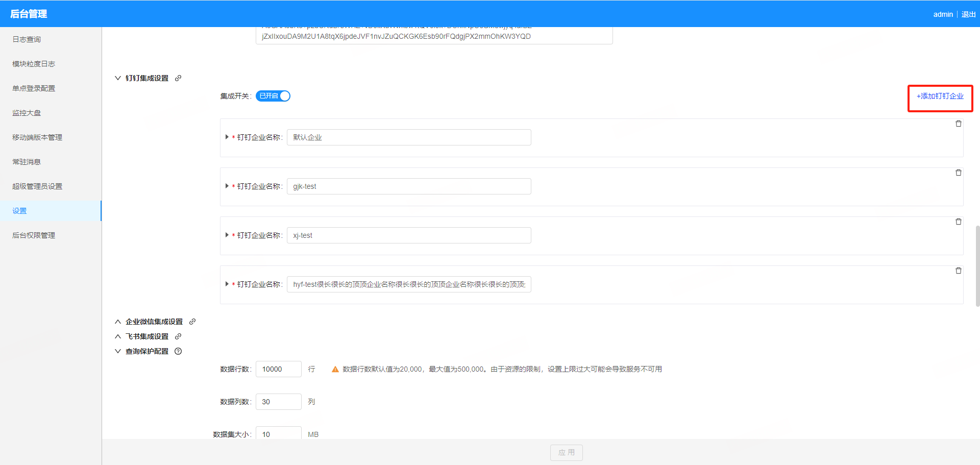980x465 pixels.
Task: Show help tooltip for 查询保护配置
Action: click(178, 351)
